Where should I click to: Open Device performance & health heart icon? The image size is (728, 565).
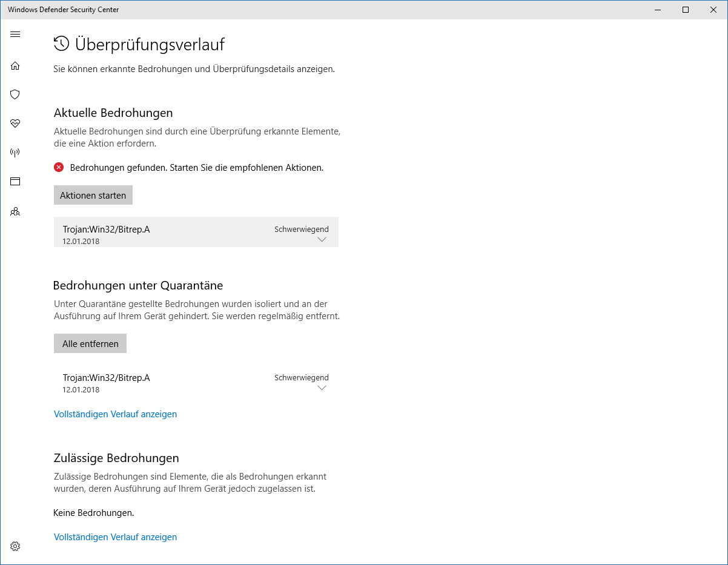[15, 124]
